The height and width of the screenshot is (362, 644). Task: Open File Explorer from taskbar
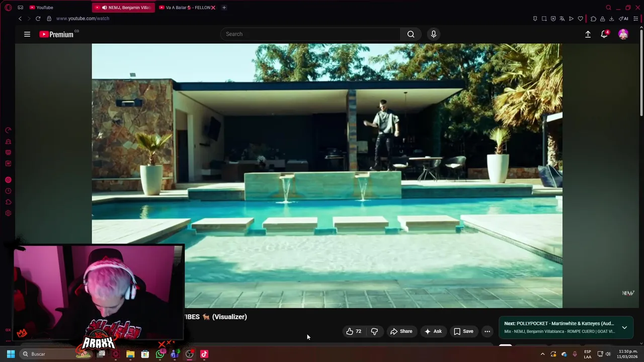coord(130,354)
